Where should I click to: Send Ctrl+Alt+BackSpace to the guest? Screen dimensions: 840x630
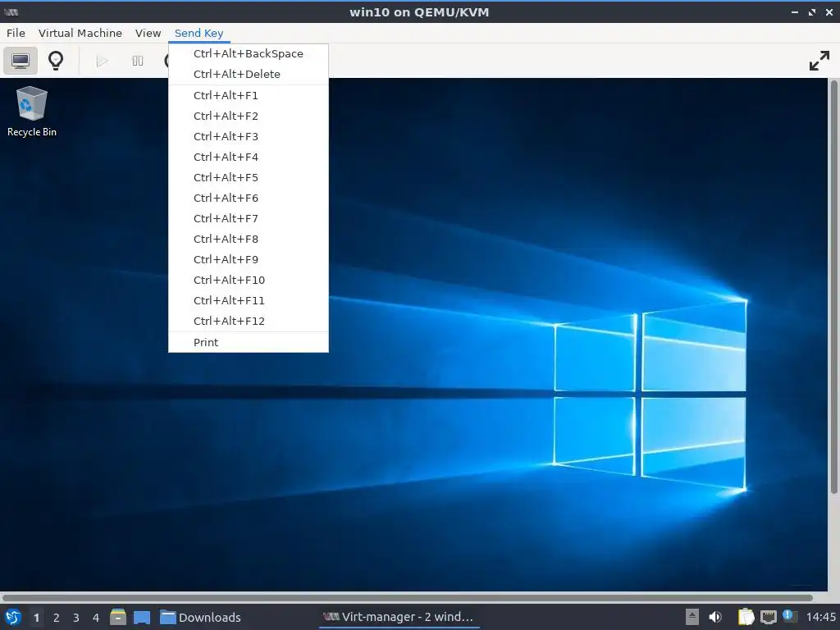(248, 53)
